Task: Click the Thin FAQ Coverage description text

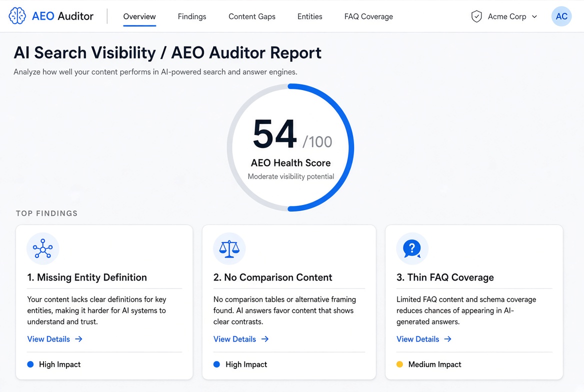Action: point(466,310)
